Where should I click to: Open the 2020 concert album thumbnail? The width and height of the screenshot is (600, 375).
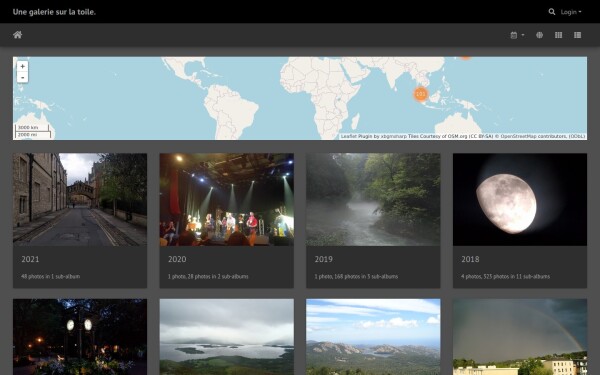227,199
